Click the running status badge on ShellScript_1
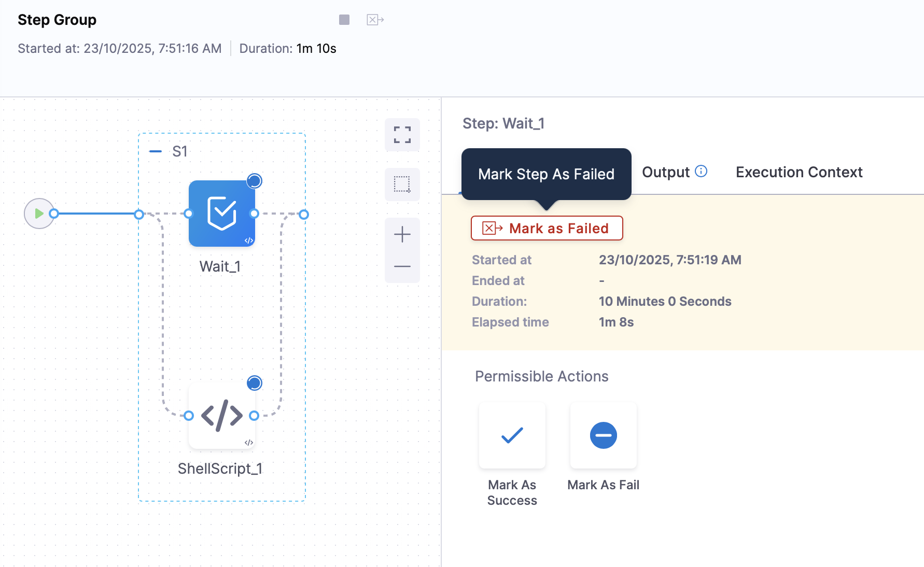 (x=254, y=383)
